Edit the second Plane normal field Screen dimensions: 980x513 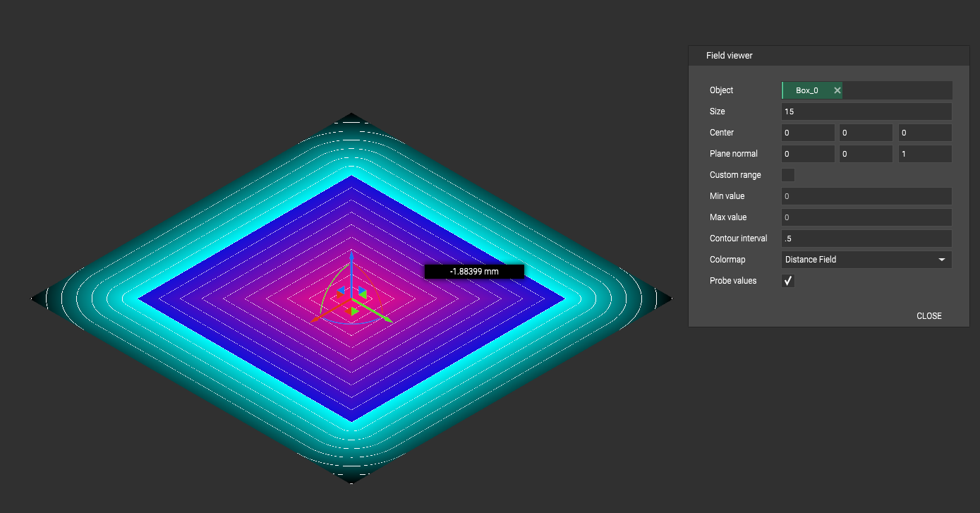tap(866, 154)
